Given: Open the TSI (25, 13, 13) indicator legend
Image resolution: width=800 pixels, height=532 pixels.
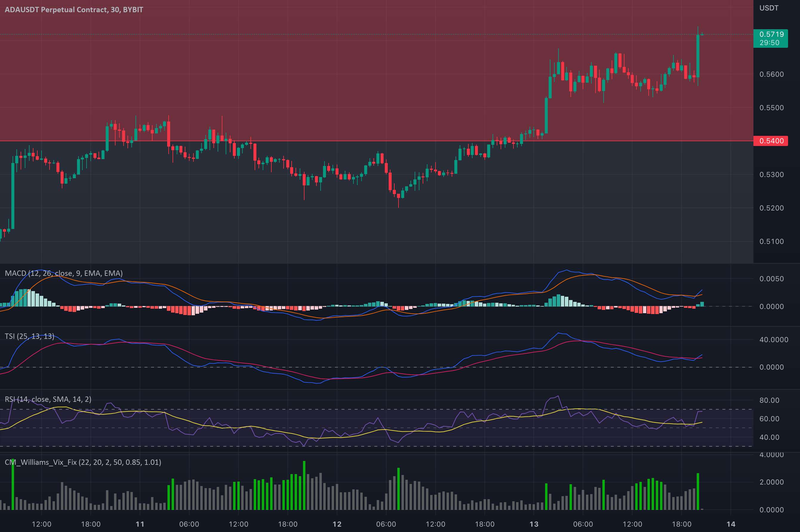Looking at the screenshot, I should [x=30, y=336].
